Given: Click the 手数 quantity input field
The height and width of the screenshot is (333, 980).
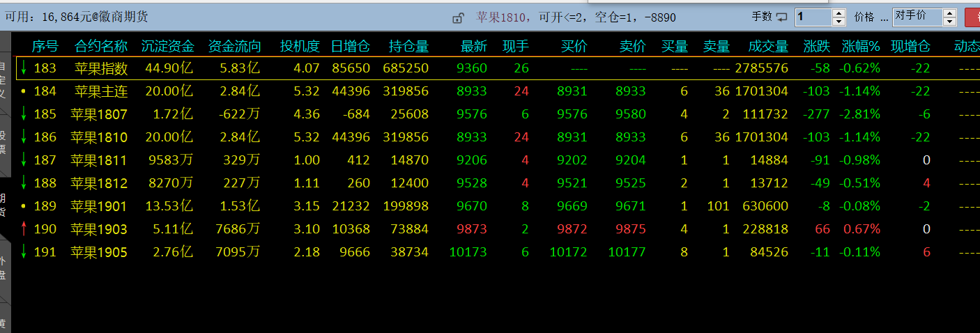Looking at the screenshot, I should [x=813, y=17].
